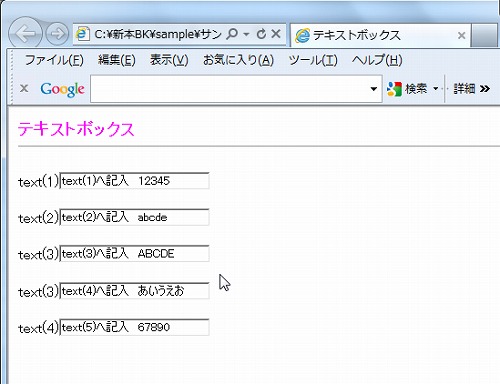Click the Google logo on the toolbar
This screenshot has width=500, height=384.
point(62,89)
